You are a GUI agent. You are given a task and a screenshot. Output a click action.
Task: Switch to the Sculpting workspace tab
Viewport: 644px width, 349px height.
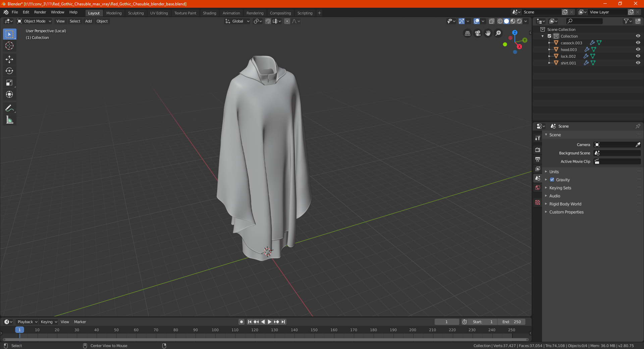pyautogui.click(x=136, y=13)
